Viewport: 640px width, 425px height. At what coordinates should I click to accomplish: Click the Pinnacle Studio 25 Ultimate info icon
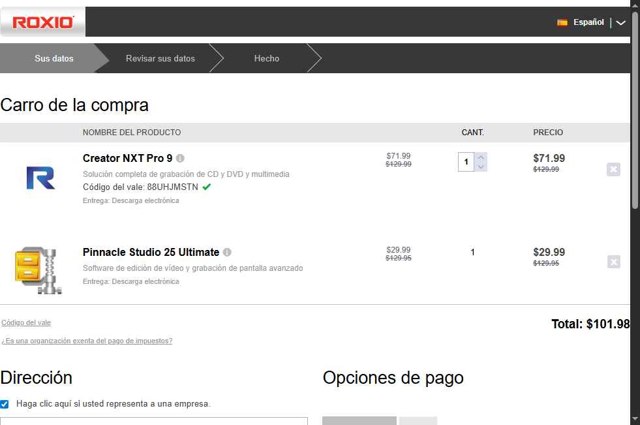227,252
